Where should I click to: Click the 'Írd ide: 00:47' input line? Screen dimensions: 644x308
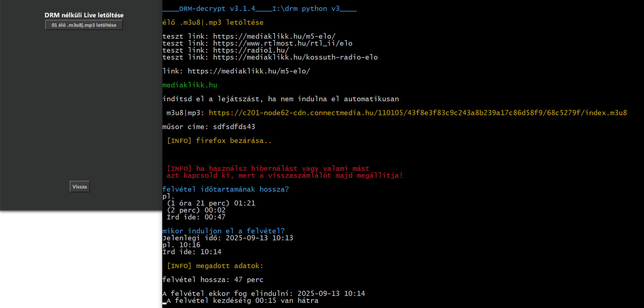click(196, 217)
